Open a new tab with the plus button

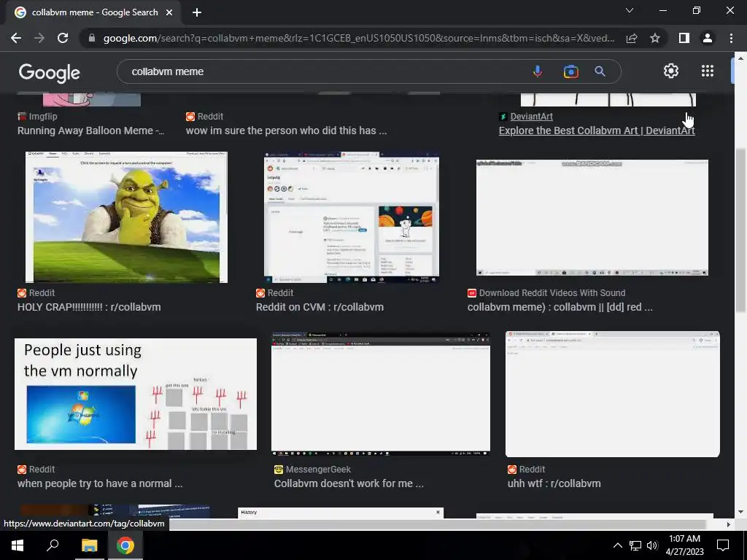pos(197,12)
